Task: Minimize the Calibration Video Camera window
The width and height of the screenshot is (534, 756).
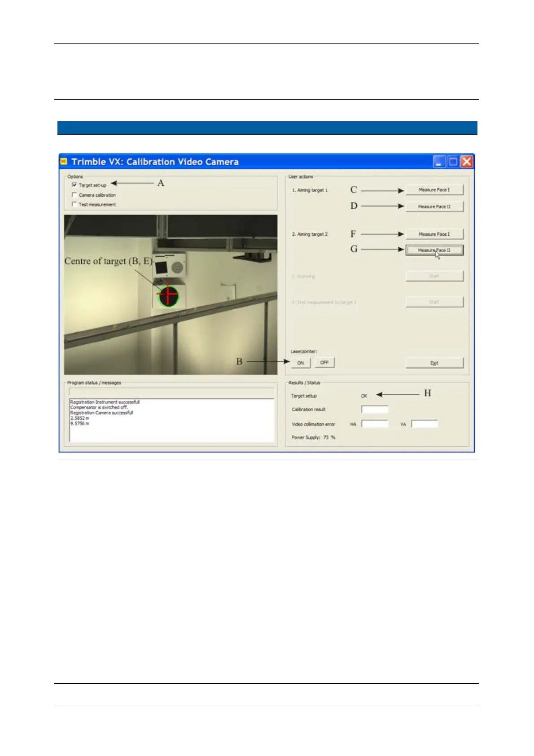Action: pos(439,162)
